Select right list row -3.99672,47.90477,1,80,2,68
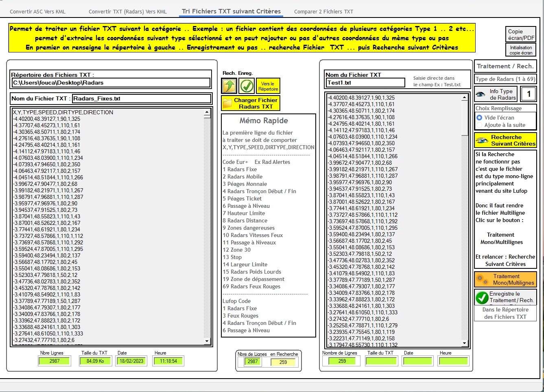The image size is (544, 392). [360, 163]
